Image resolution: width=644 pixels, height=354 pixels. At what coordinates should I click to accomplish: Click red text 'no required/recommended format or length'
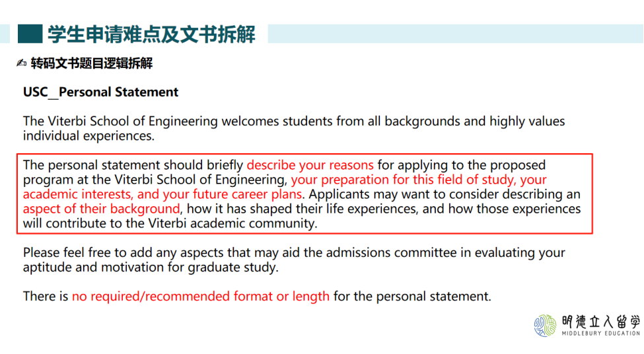(201, 296)
